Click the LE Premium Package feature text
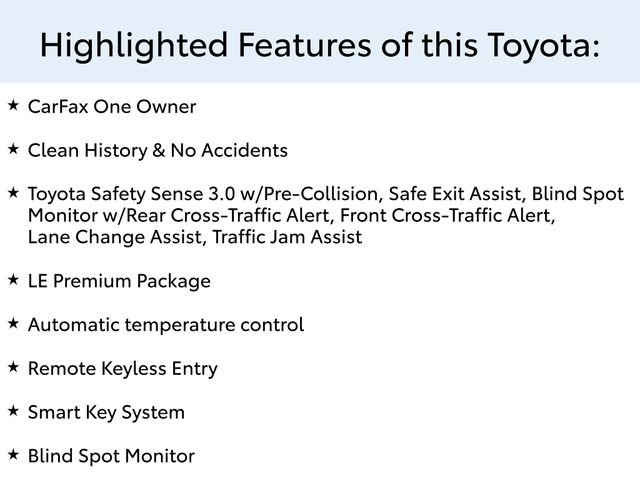 point(119,282)
